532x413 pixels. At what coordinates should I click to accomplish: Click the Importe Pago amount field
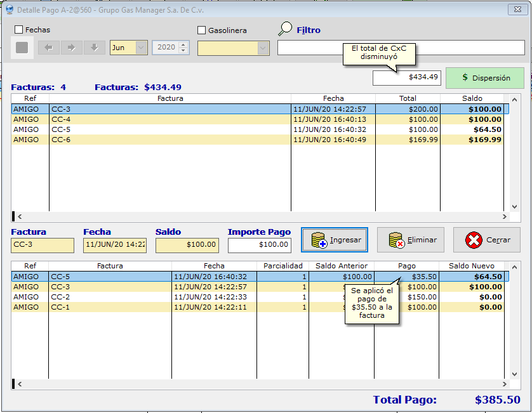259,245
